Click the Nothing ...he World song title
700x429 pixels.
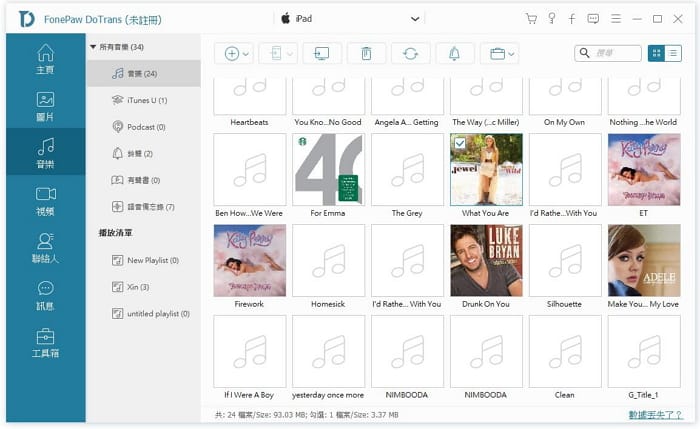click(643, 122)
